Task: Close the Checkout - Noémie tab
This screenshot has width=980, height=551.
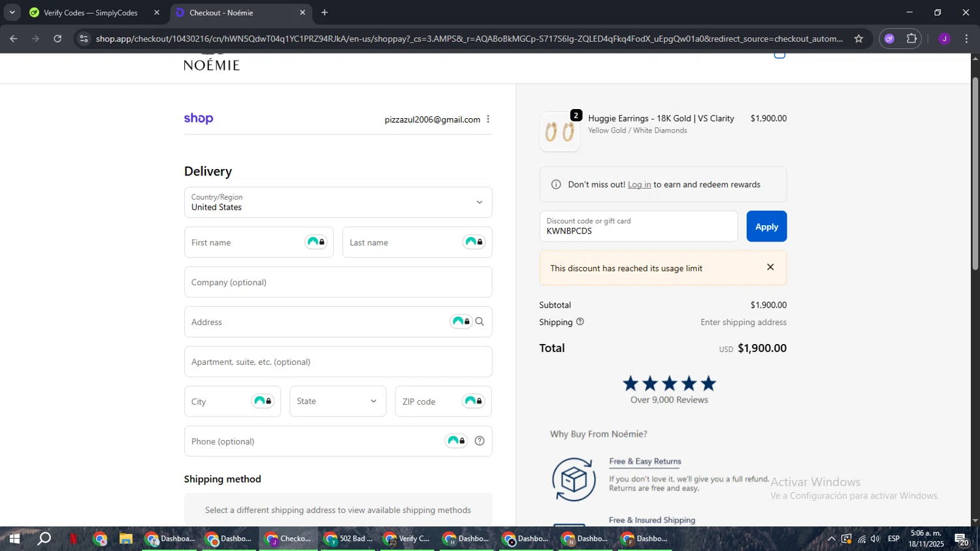Action: (302, 12)
